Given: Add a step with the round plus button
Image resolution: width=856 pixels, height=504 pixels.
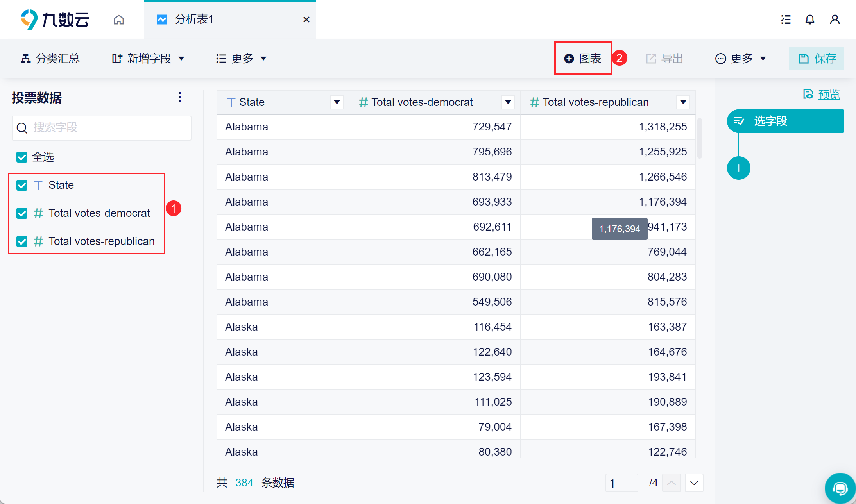Looking at the screenshot, I should [x=738, y=168].
